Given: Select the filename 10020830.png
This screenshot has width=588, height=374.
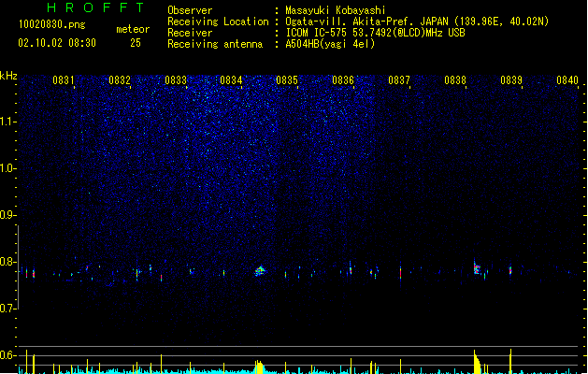Looking at the screenshot, I should pyautogui.click(x=52, y=24).
